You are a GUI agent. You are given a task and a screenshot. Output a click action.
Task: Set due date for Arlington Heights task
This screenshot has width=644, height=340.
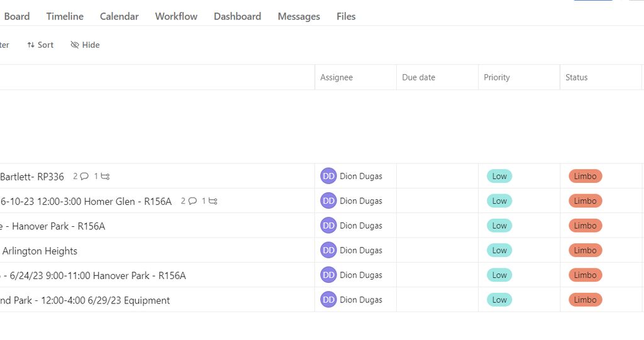point(438,250)
